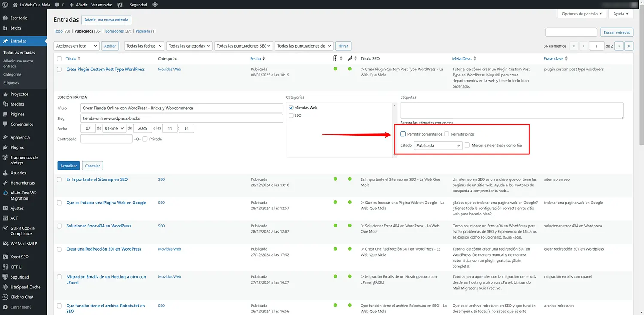
Task: Expand the Opciones de pantalla panel
Action: pyautogui.click(x=582, y=14)
